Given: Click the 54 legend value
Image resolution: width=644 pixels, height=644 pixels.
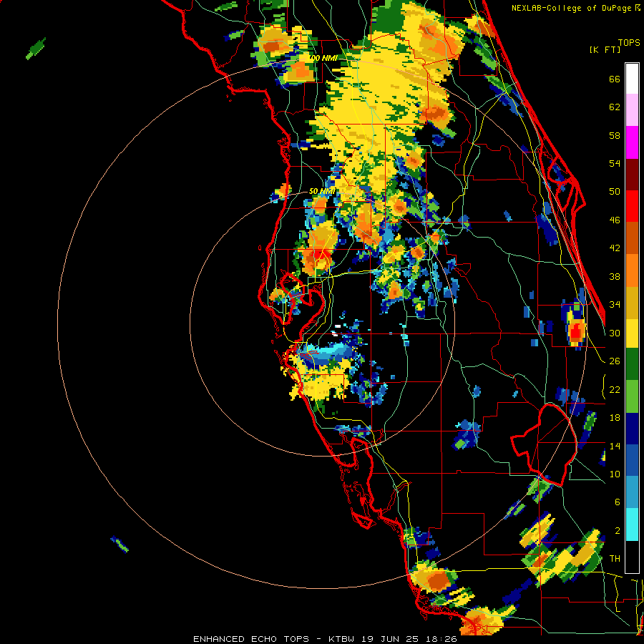Looking at the screenshot, I should click(615, 163).
